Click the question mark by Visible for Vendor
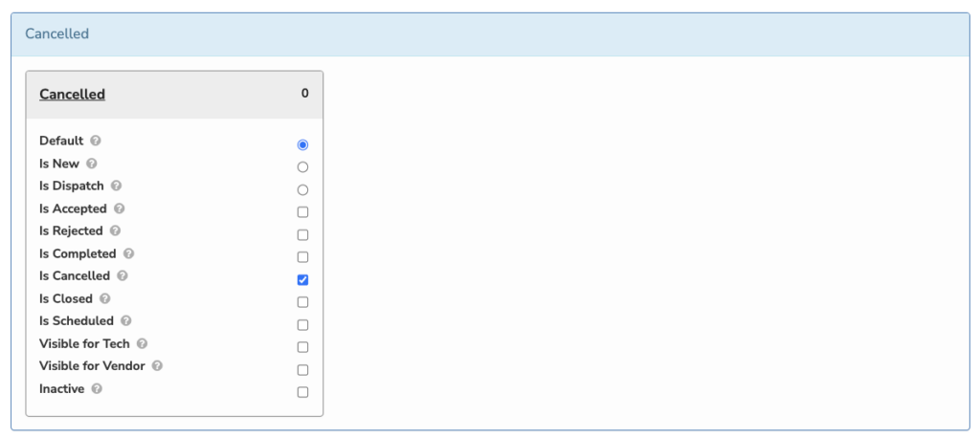Image resolution: width=980 pixels, height=438 pixels. click(x=158, y=365)
